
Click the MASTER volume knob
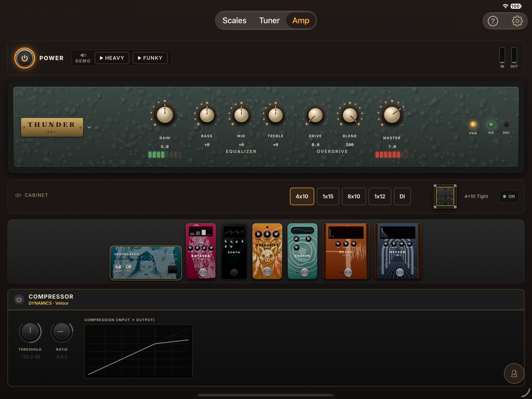coord(392,115)
